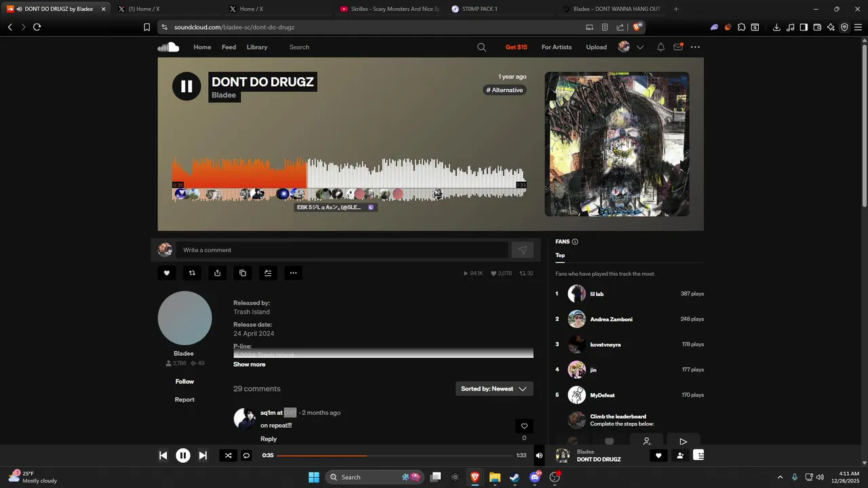This screenshot has width=868, height=488.
Task: Open the More options below comment box
Action: pyautogui.click(x=293, y=273)
